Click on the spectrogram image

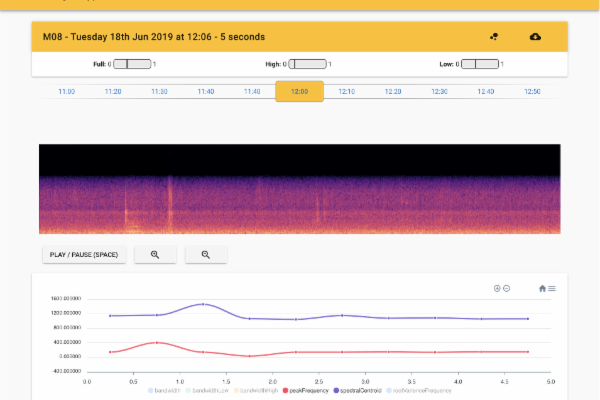[x=300, y=190]
